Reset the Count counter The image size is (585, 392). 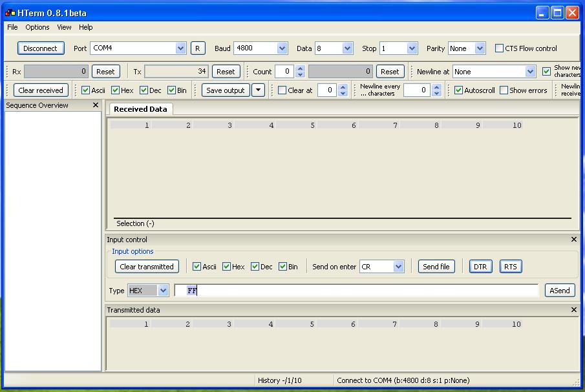click(x=390, y=72)
